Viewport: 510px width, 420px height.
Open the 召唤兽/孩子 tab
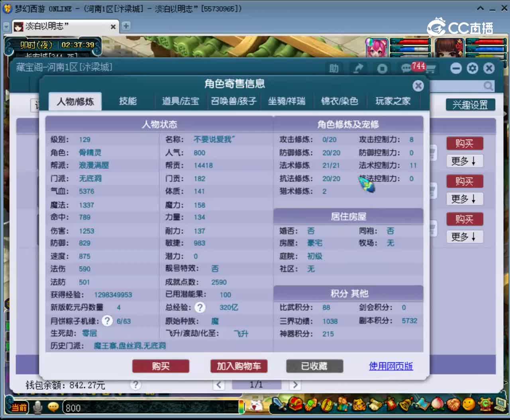[233, 101]
